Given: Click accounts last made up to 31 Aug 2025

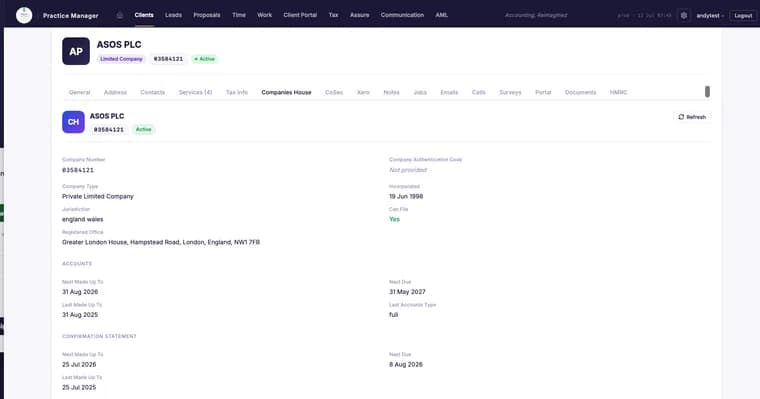Looking at the screenshot, I should click(x=80, y=315).
